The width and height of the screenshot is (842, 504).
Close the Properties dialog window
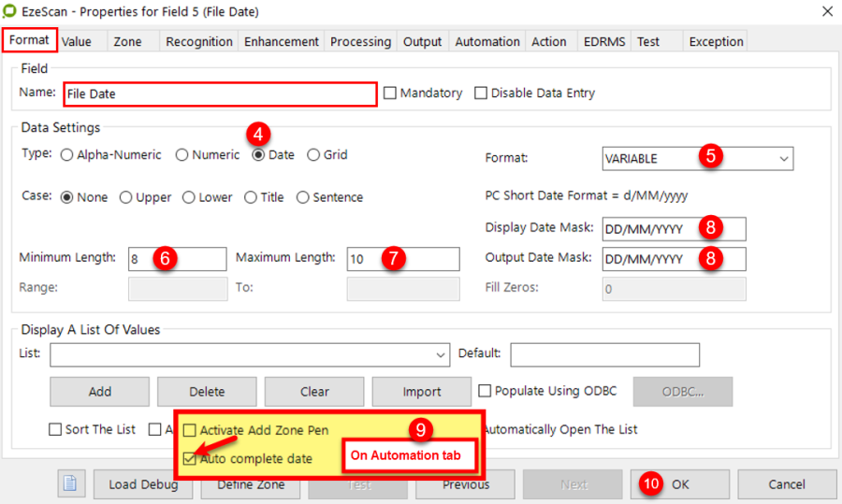pyautogui.click(x=826, y=11)
